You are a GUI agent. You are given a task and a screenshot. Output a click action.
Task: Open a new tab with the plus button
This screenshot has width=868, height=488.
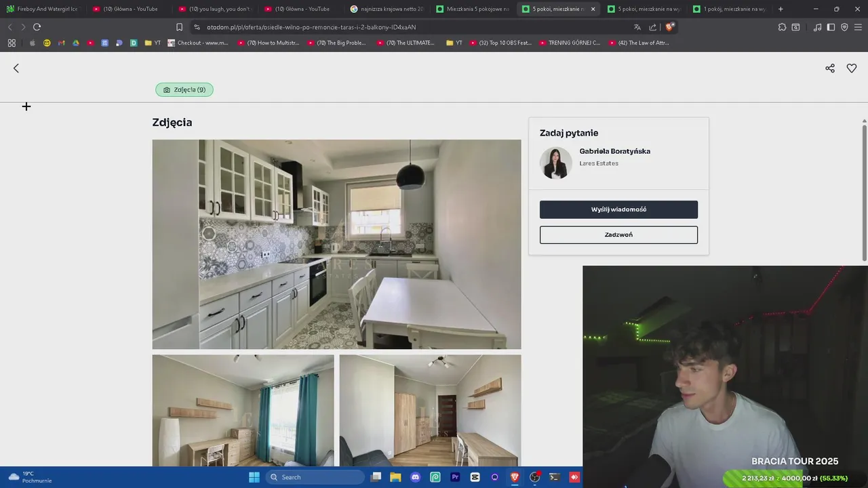pos(781,9)
